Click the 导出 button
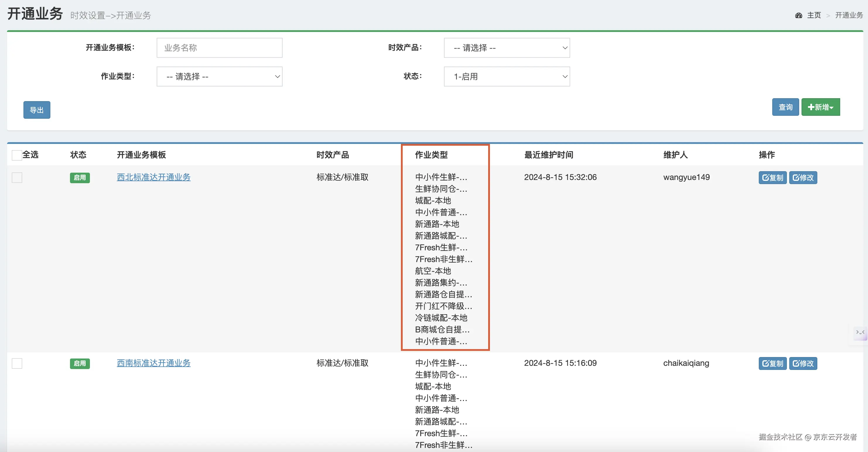This screenshot has width=868, height=452. click(x=37, y=110)
